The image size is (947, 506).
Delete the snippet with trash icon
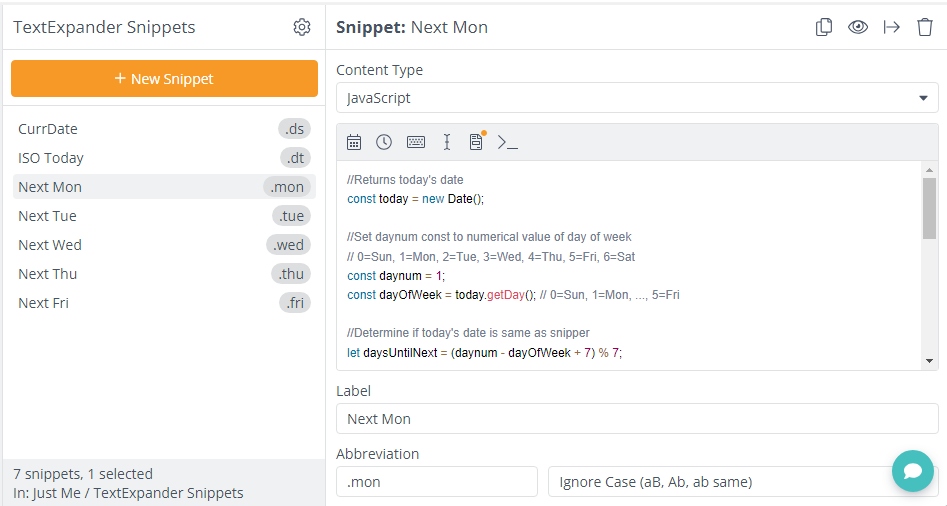pos(925,27)
